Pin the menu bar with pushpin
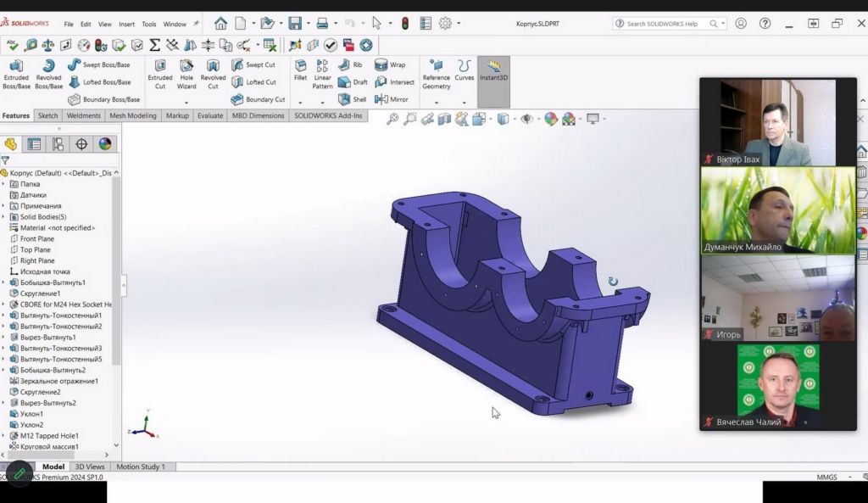Image resolution: width=868 pixels, height=503 pixels. (197, 24)
